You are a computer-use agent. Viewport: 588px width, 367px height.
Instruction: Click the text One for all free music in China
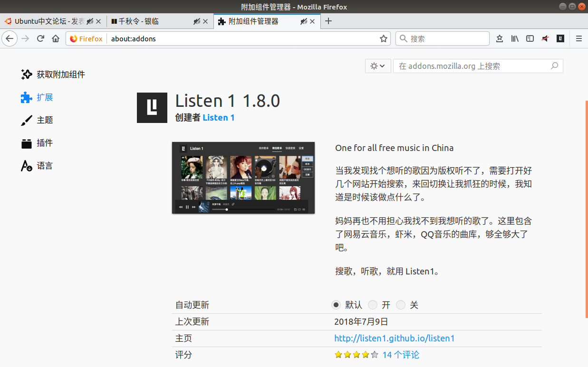[395, 148]
